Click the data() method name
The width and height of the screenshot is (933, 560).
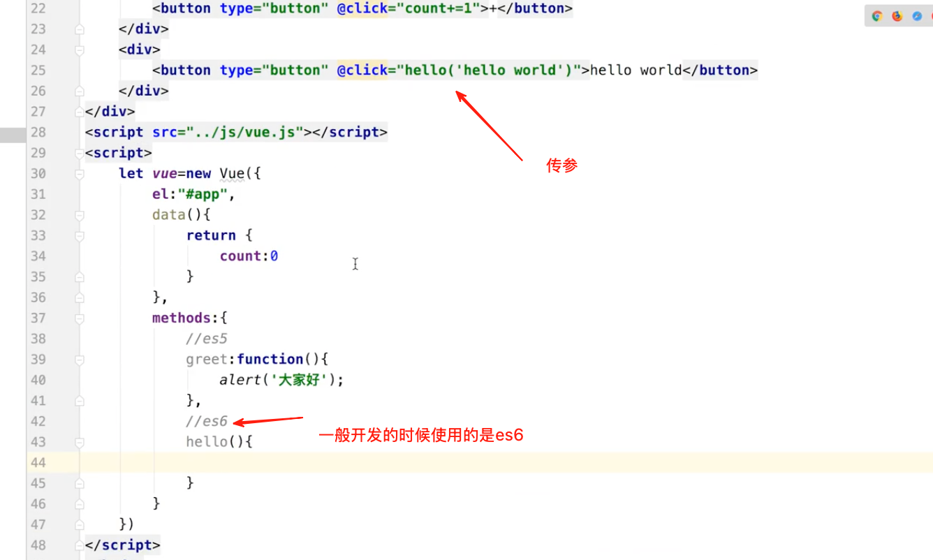click(169, 215)
